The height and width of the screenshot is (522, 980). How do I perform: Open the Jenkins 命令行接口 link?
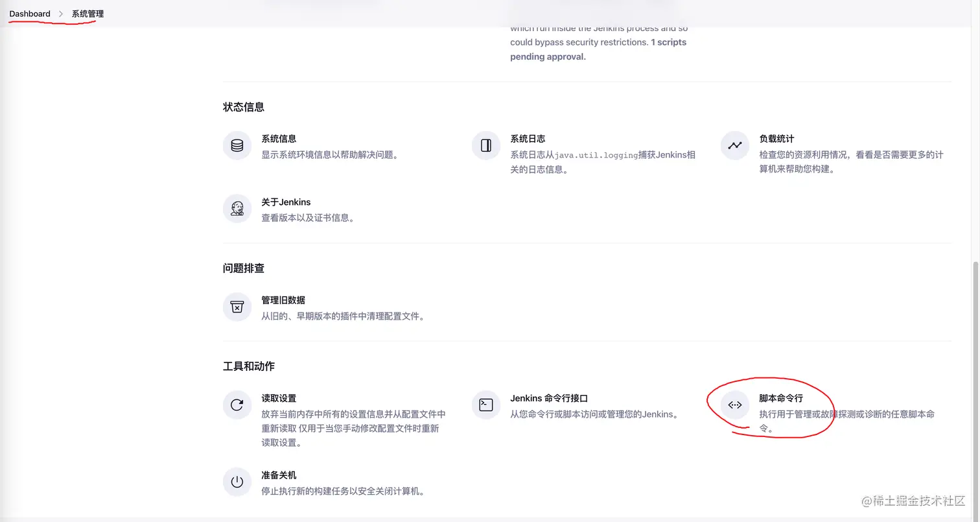point(549,398)
